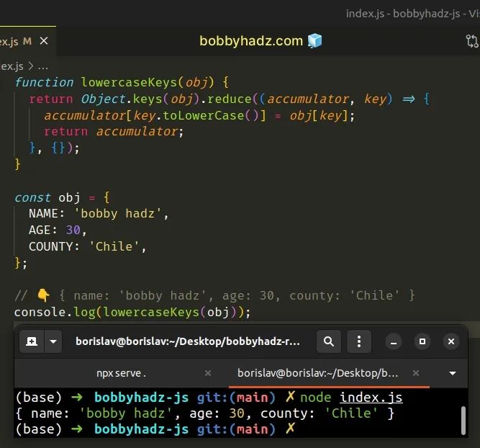Click the breadcrumb file name ex.js
Image resolution: width=480 pixels, height=448 pixels.
pyautogui.click(x=12, y=66)
